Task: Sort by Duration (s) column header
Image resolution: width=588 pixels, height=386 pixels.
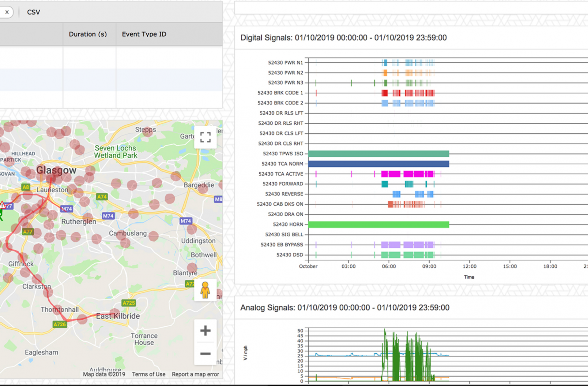Action: click(88, 34)
